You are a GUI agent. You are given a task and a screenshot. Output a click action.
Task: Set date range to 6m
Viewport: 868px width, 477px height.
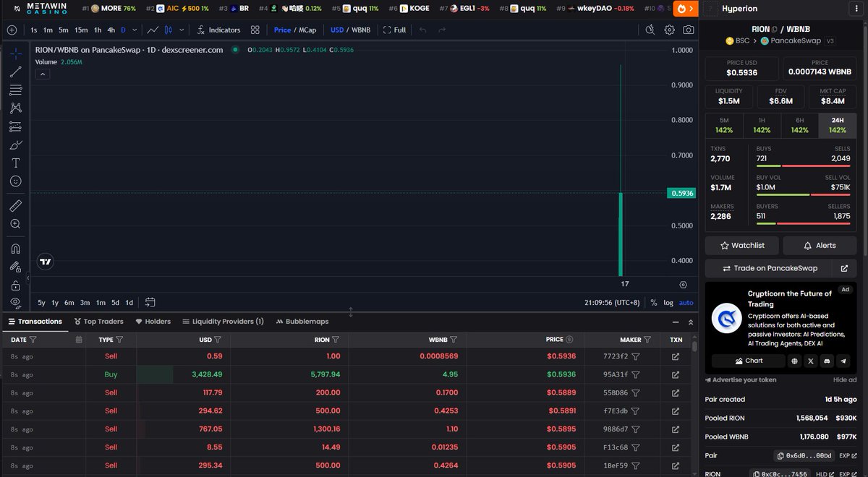tap(69, 302)
